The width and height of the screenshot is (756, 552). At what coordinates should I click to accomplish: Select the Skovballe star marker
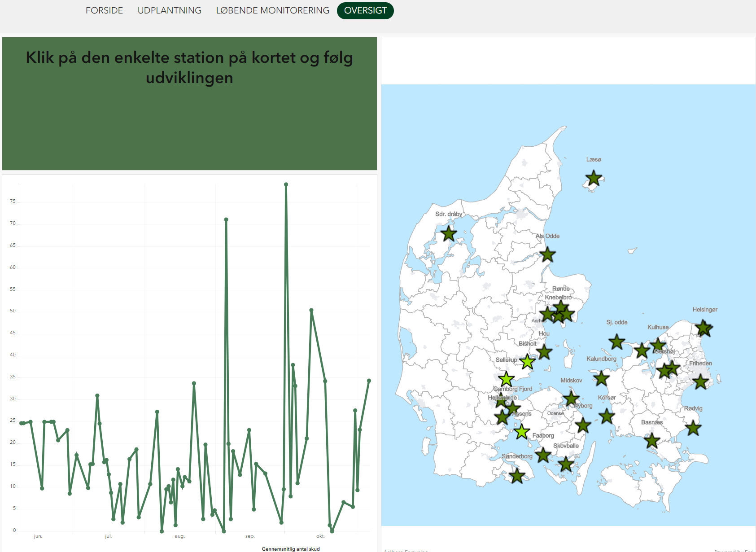click(x=566, y=464)
